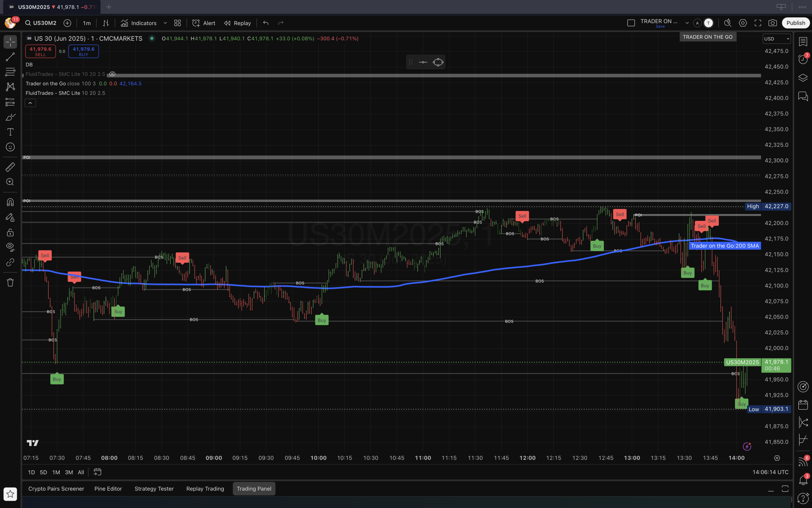Open the patterns drawing tools
The height and width of the screenshot is (508, 812).
(x=10, y=87)
